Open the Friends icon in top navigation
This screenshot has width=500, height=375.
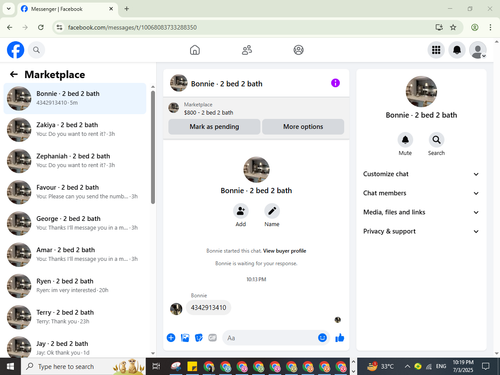pos(247,50)
